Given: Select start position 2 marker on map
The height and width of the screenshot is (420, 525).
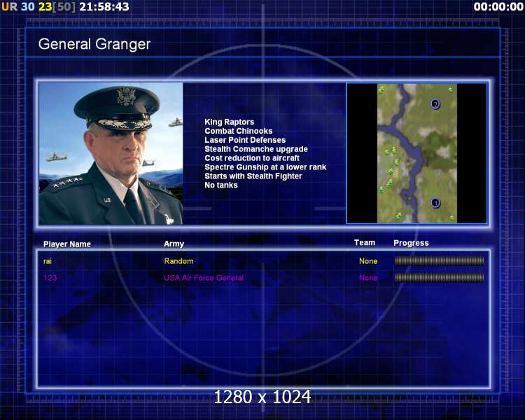Looking at the screenshot, I should [435, 104].
